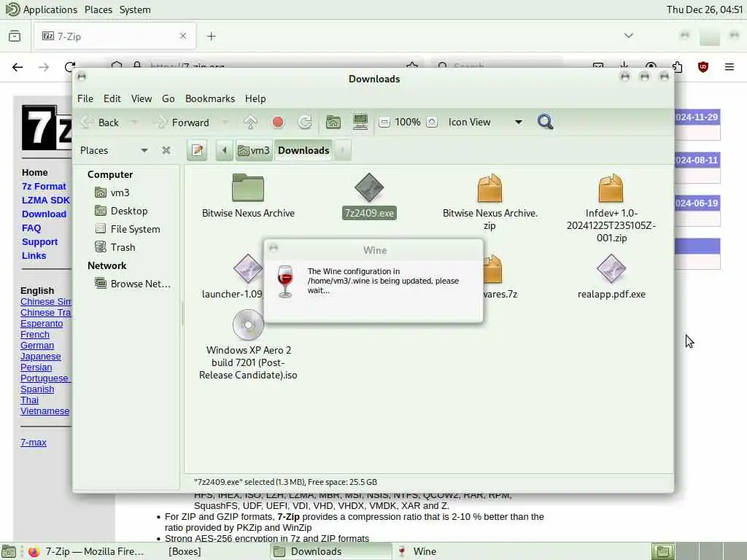The width and height of the screenshot is (747, 560).
Task: Select the Bitwise Nexus Archive folder icon
Action: coord(248,187)
